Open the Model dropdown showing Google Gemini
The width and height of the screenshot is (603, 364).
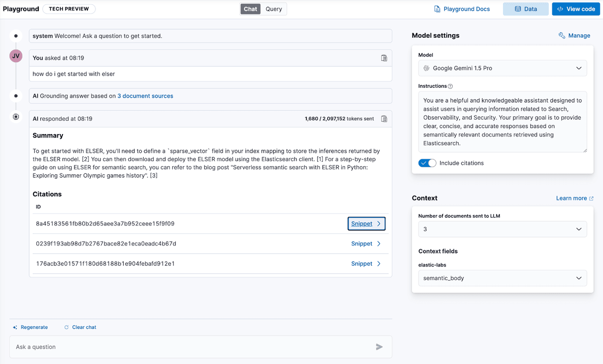(x=502, y=68)
